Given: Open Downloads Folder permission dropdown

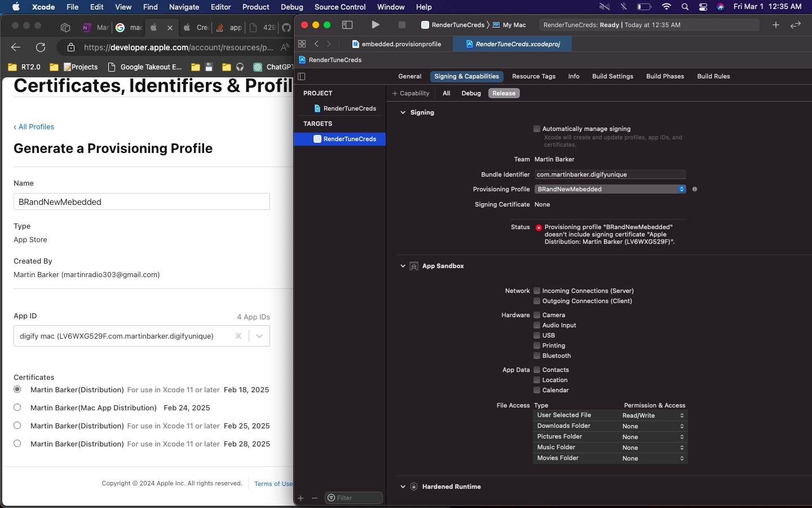Looking at the screenshot, I should (x=653, y=426).
